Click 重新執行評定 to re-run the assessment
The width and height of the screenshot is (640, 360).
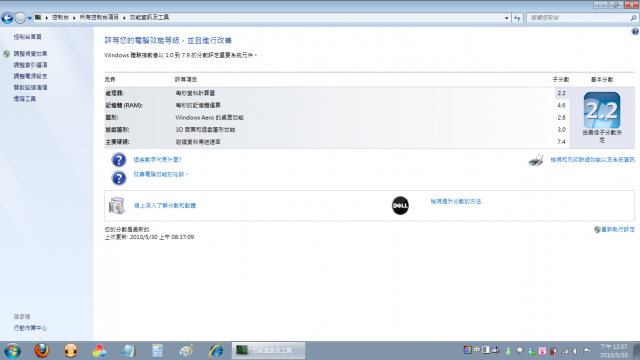618,230
